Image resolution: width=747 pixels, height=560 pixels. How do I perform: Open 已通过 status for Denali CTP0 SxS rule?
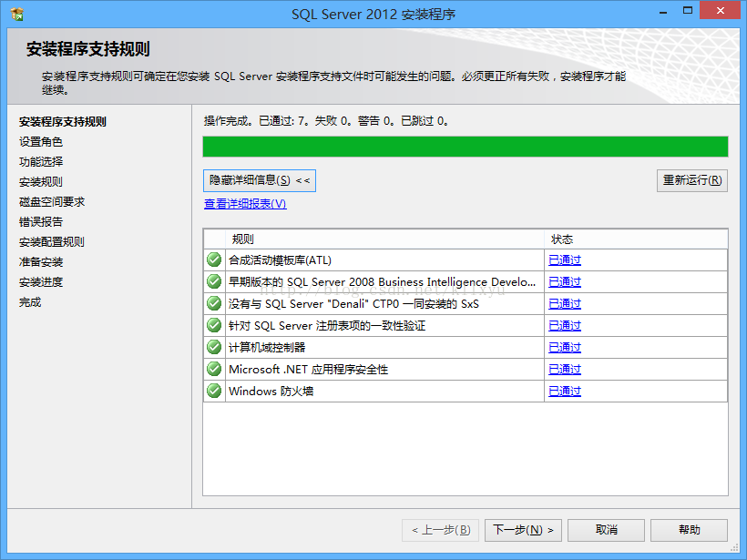(565, 304)
